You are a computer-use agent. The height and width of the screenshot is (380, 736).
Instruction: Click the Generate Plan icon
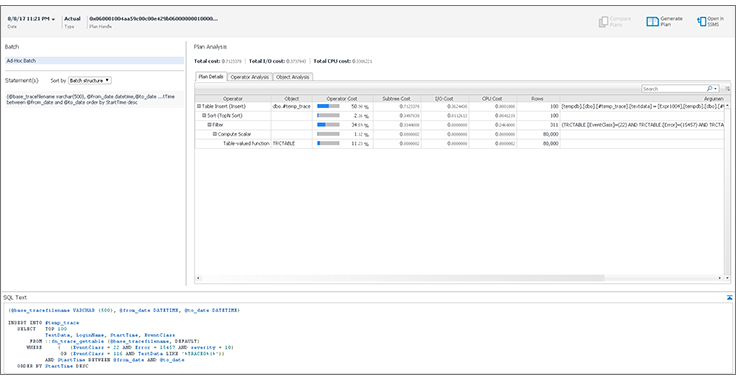click(652, 22)
